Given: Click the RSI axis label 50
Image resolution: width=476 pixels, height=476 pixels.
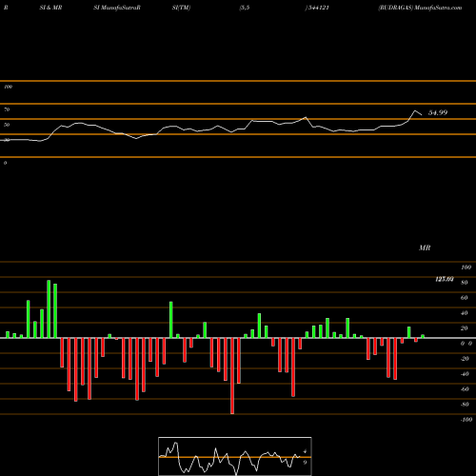Looking at the screenshot, I should [7, 125].
